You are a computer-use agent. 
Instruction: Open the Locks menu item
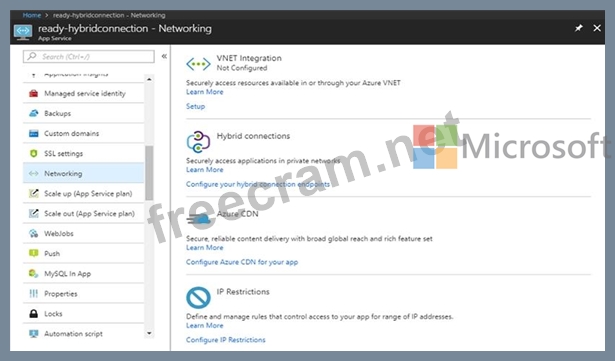tap(84, 314)
